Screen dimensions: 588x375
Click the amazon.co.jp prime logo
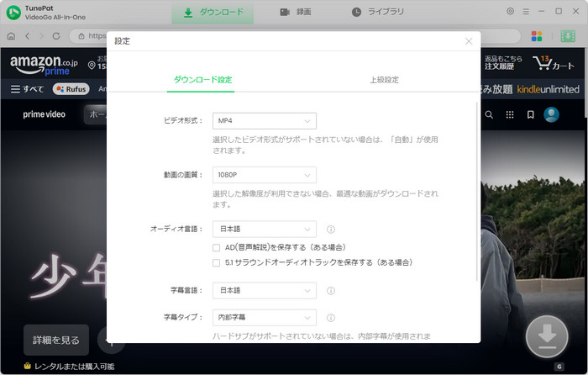(44, 65)
